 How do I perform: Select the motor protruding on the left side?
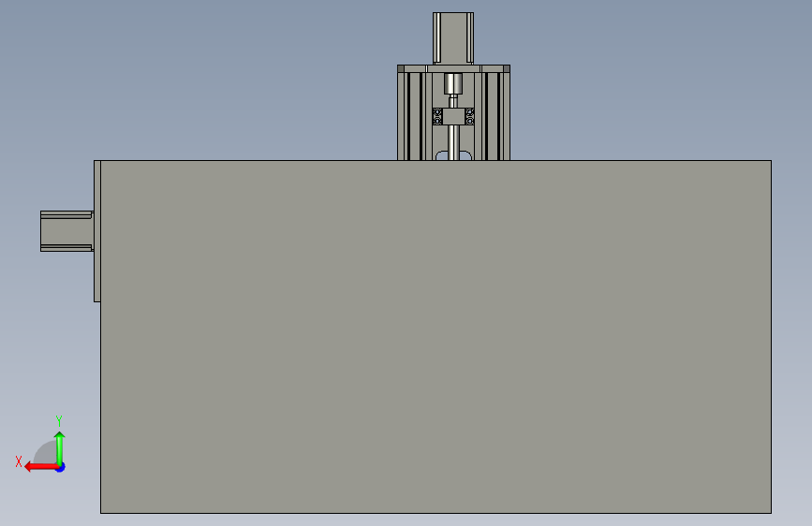click(x=66, y=231)
